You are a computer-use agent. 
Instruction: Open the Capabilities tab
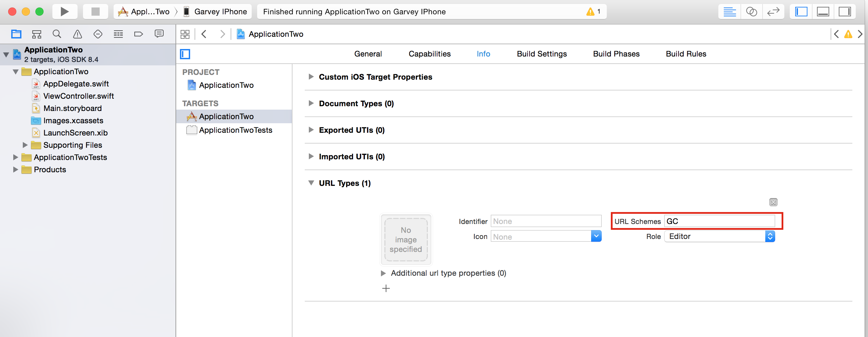click(x=430, y=54)
